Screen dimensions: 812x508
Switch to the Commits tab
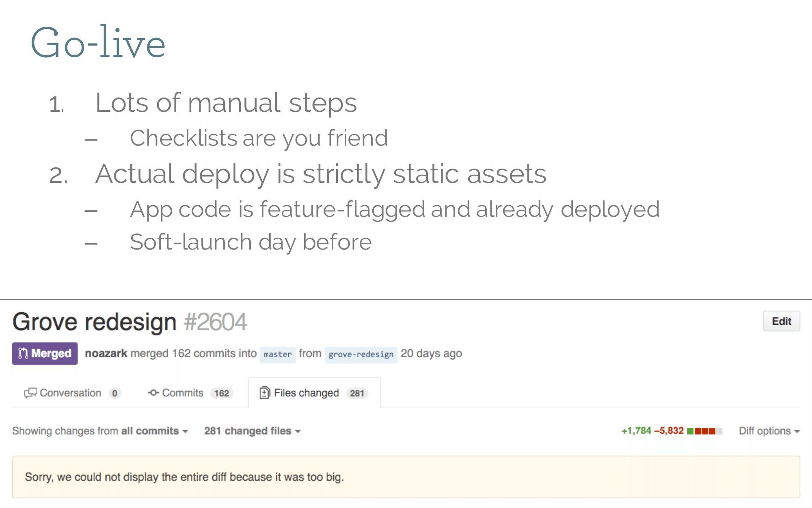coord(190,393)
